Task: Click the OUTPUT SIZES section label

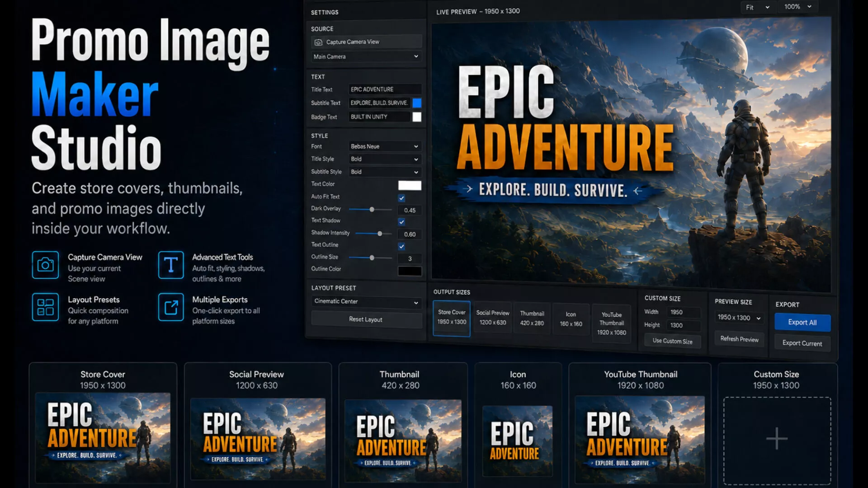Action: [452, 292]
